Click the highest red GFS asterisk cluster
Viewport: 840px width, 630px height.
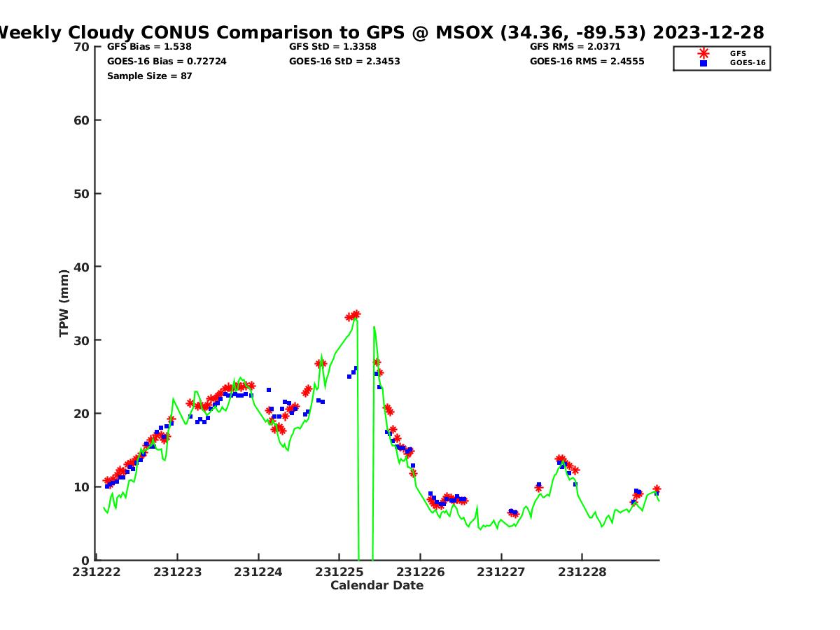pyautogui.click(x=353, y=316)
